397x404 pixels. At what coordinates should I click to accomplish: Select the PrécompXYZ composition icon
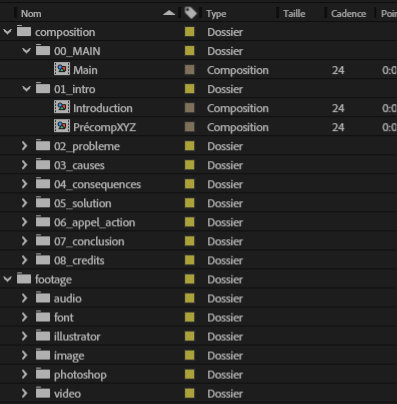(62, 126)
